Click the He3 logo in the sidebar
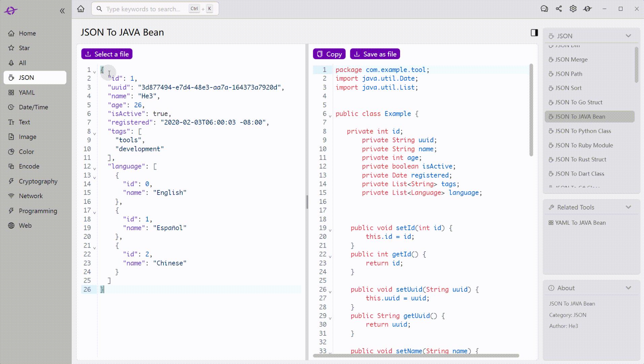The image size is (644, 364). tap(10, 10)
